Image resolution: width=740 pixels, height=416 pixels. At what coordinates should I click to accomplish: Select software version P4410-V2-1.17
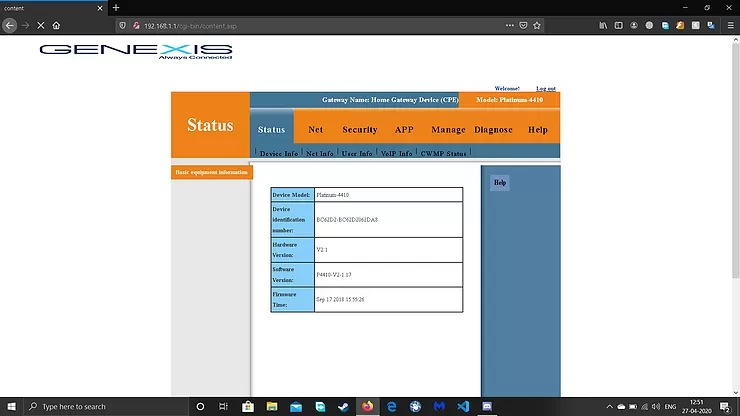[x=334, y=274]
